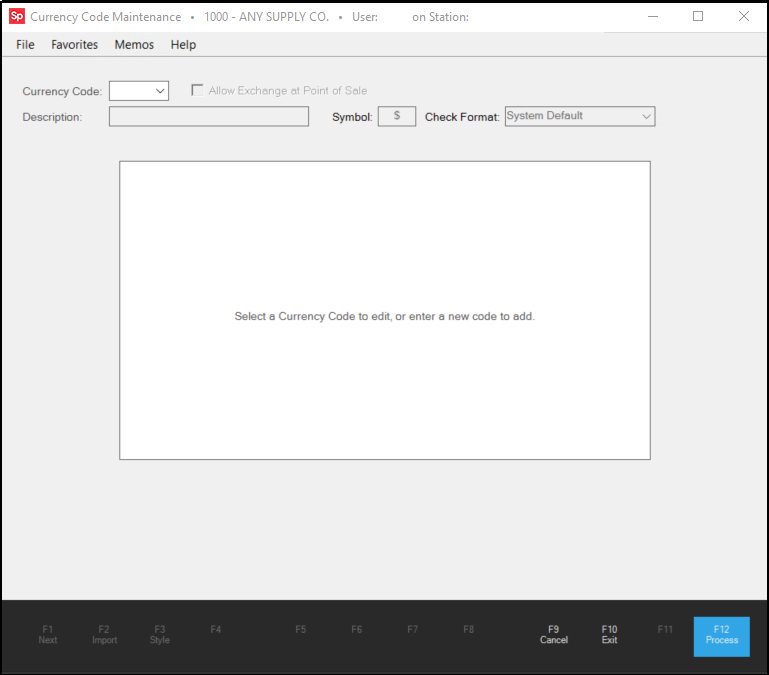Maximize the Currency Code Maintenance window

pos(698,16)
